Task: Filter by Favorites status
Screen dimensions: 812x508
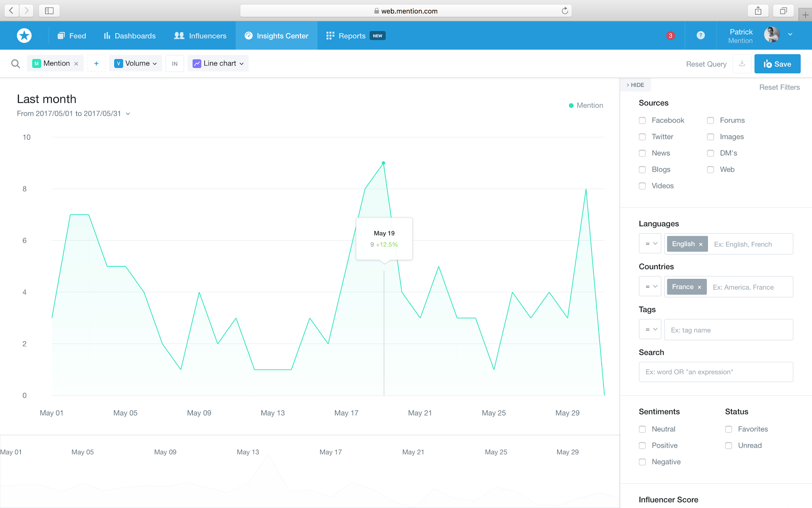Action: pos(728,429)
